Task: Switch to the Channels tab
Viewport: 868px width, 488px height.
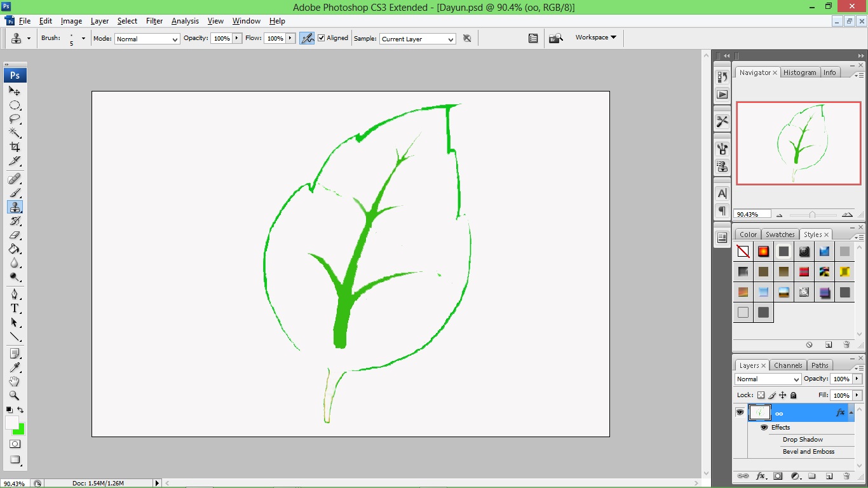Action: tap(788, 365)
